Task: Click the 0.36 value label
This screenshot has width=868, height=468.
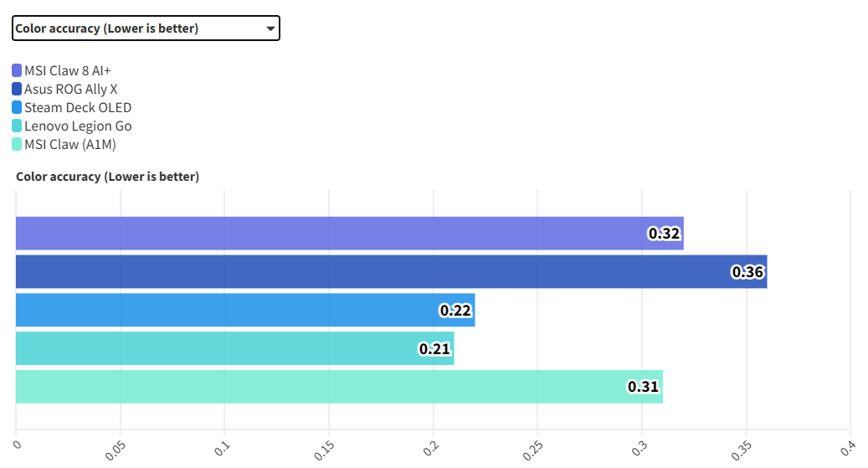Action: (x=747, y=272)
